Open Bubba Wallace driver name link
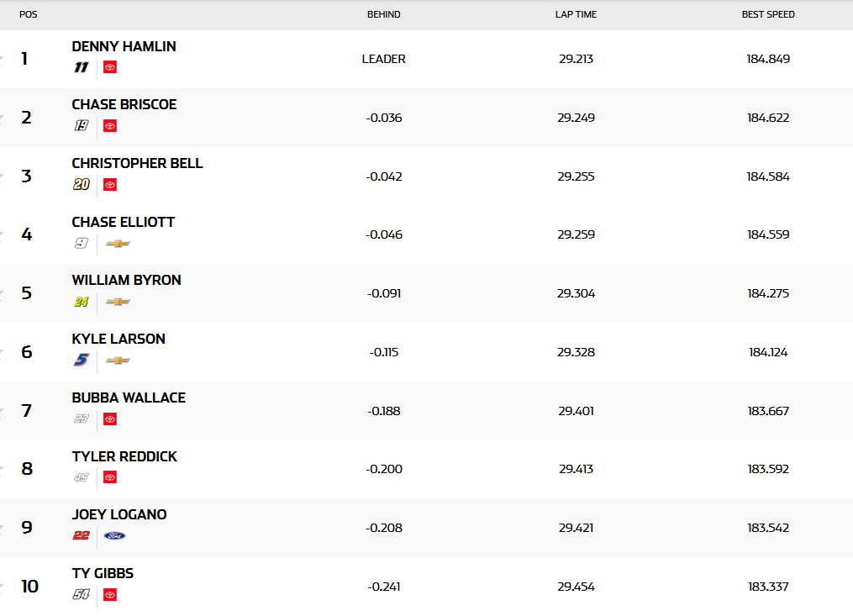This screenshot has height=616, width=853. [x=129, y=398]
